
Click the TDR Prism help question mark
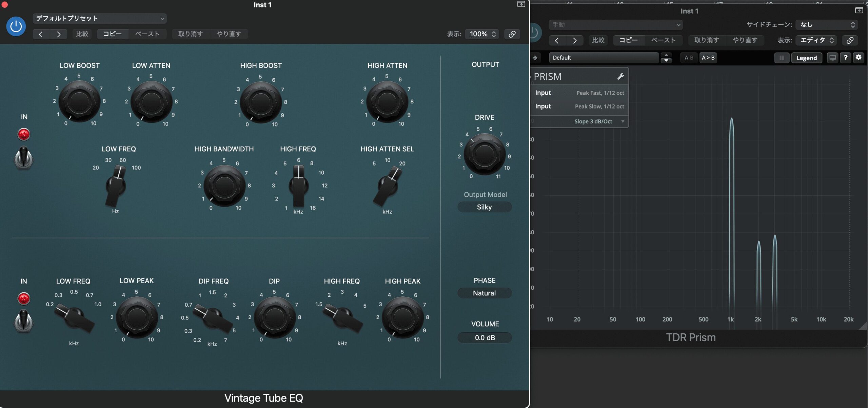[x=846, y=58]
